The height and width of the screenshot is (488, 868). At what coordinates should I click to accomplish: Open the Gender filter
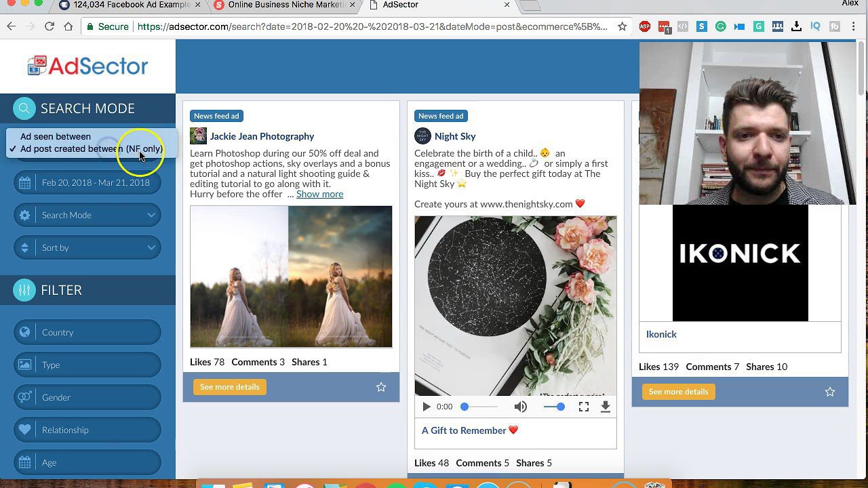[87, 397]
